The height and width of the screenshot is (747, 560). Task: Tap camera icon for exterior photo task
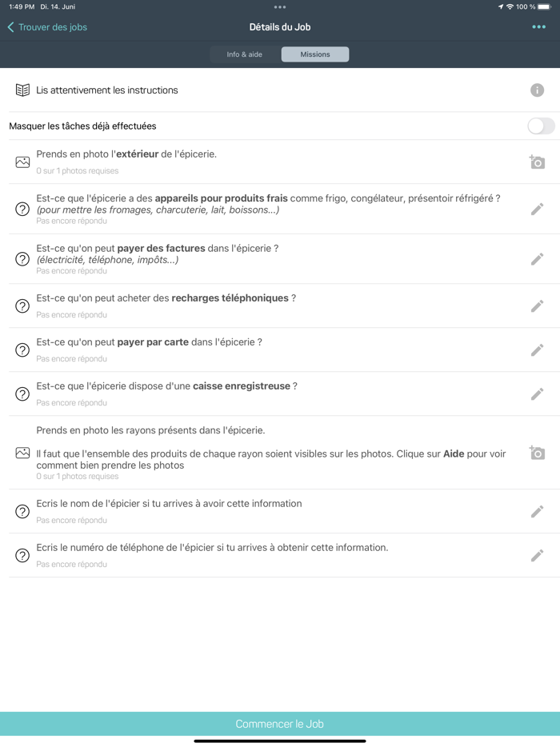[x=537, y=161]
